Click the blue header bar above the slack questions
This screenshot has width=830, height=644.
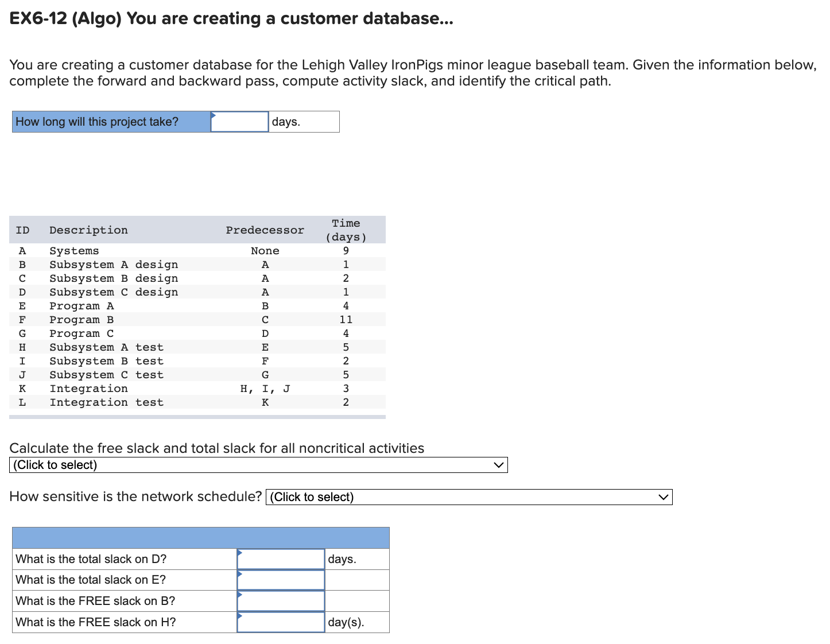(x=200, y=538)
